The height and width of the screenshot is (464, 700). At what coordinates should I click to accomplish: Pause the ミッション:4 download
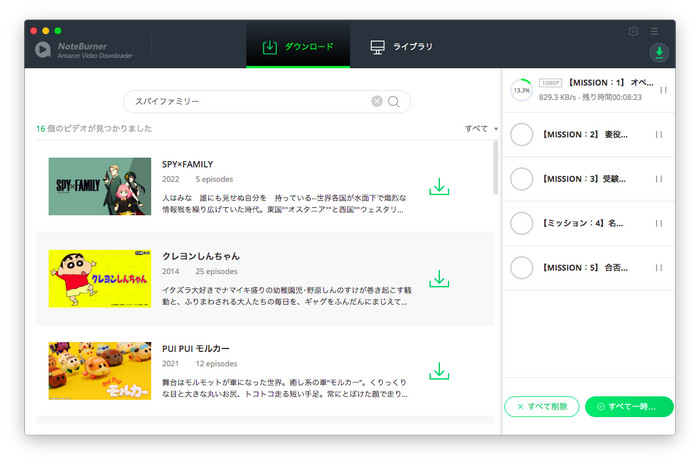tap(659, 223)
